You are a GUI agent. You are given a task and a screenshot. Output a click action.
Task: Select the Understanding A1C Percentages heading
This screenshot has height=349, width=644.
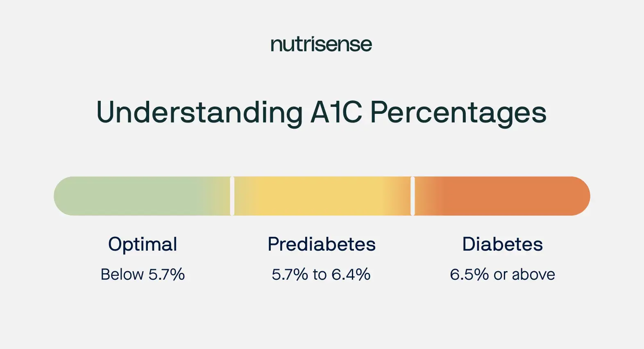322,112
